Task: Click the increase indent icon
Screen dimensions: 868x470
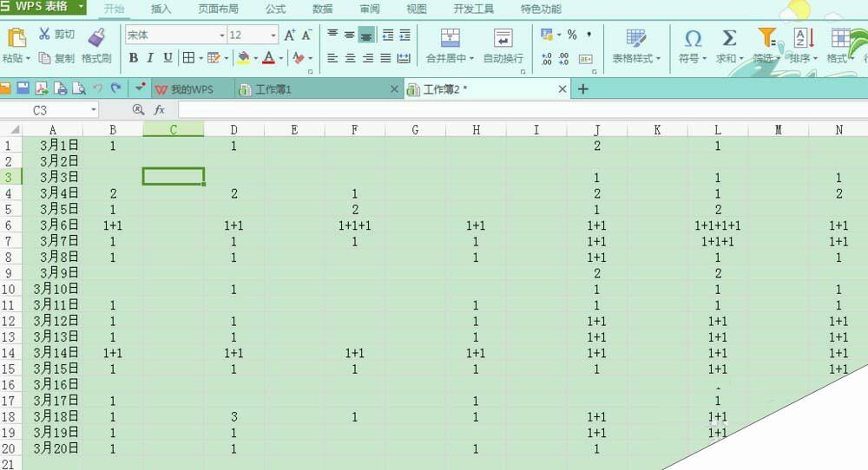Action: click(x=405, y=35)
